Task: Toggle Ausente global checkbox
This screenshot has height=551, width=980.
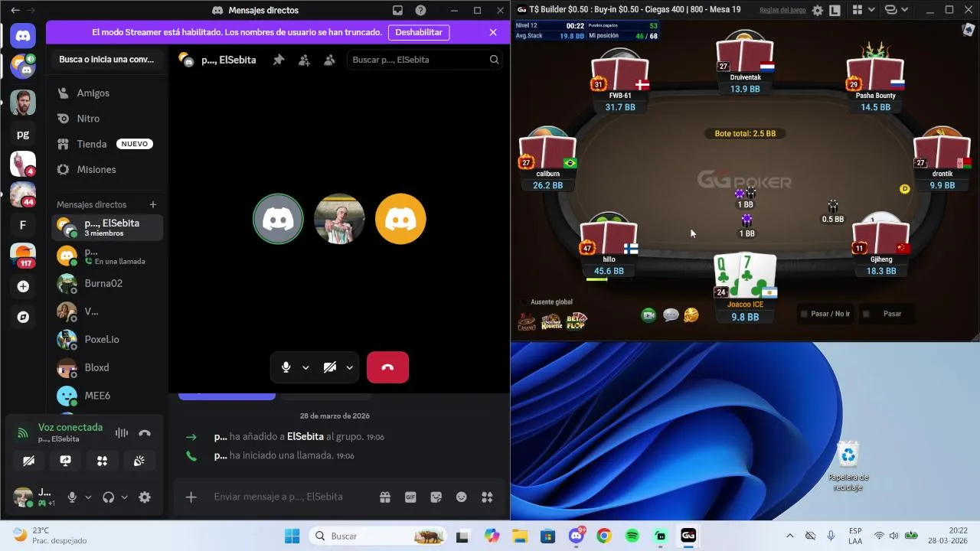Action: coord(524,302)
